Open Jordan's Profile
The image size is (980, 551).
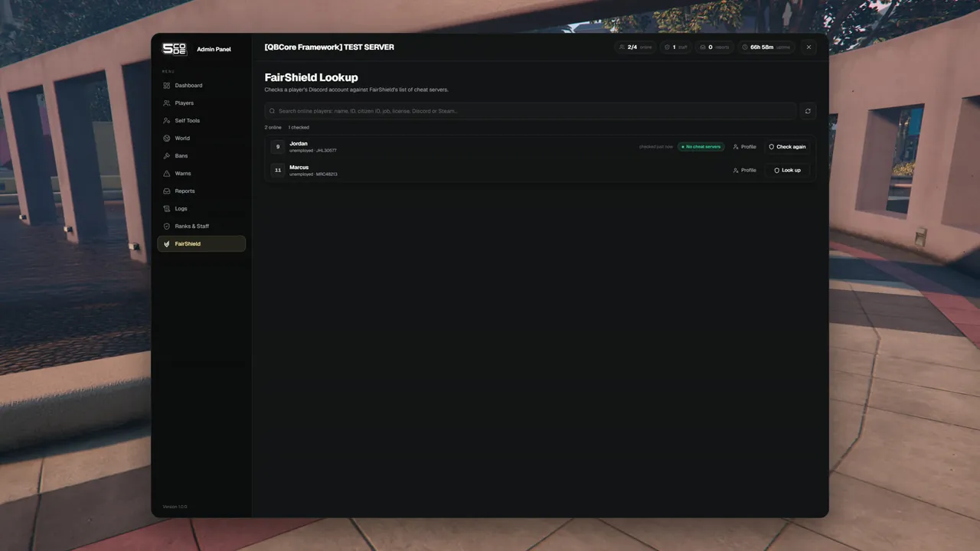pos(744,147)
